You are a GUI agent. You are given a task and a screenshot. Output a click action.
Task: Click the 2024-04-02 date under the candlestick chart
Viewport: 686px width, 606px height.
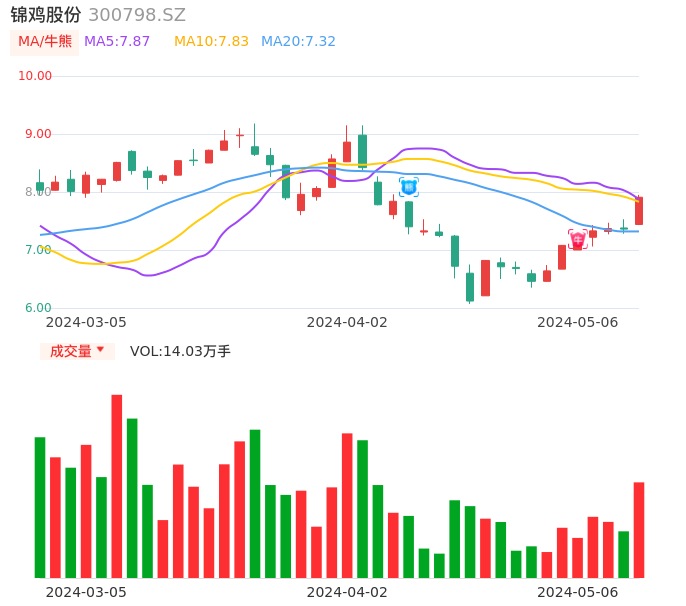(346, 322)
